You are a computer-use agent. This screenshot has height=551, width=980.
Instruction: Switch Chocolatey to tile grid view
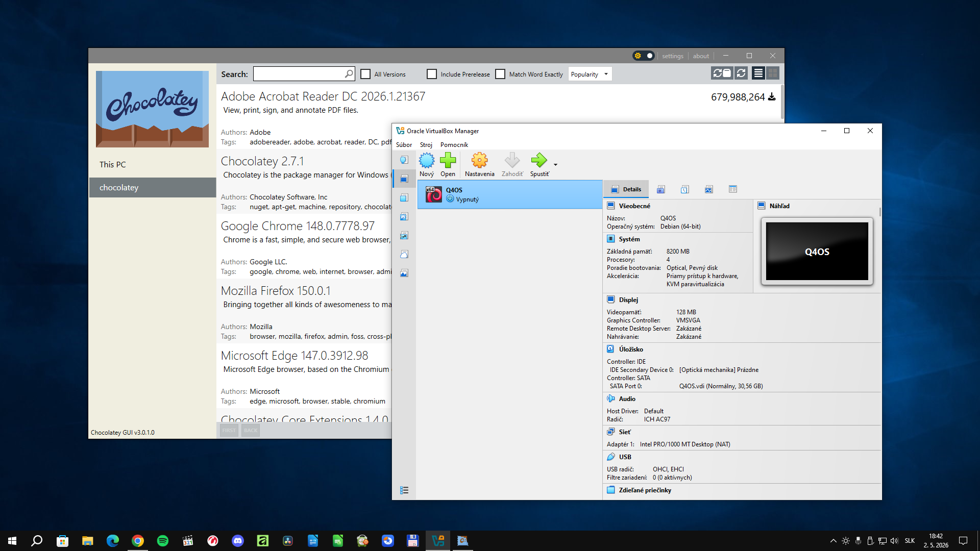tap(773, 73)
